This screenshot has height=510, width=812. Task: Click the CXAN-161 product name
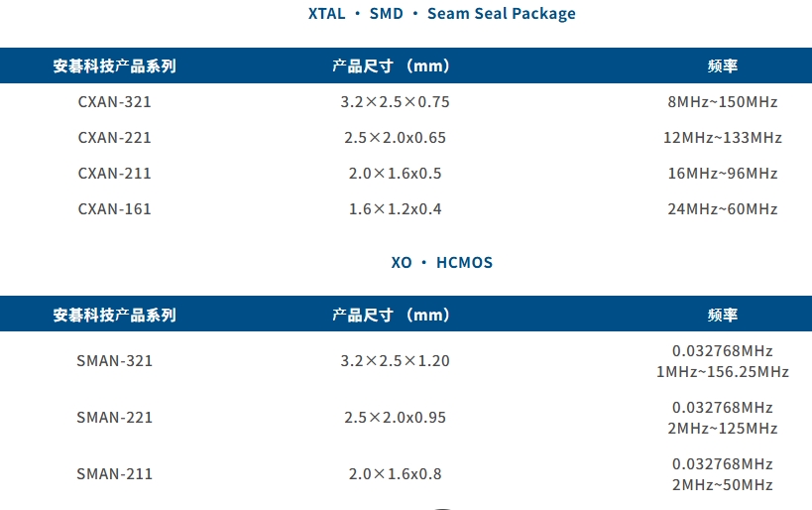114,208
